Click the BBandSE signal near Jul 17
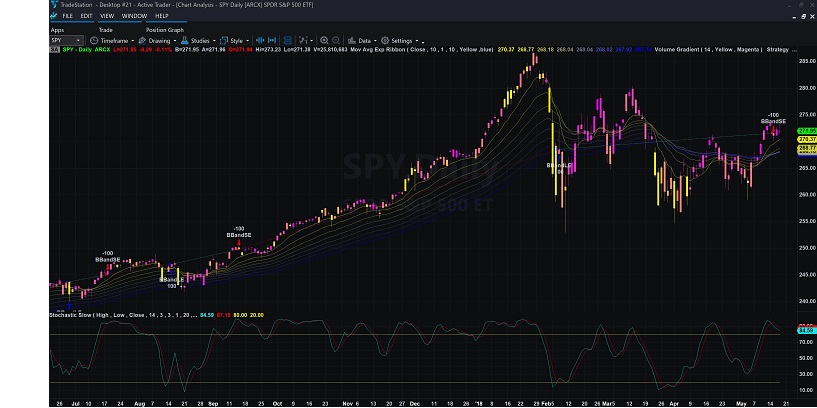 107,259
